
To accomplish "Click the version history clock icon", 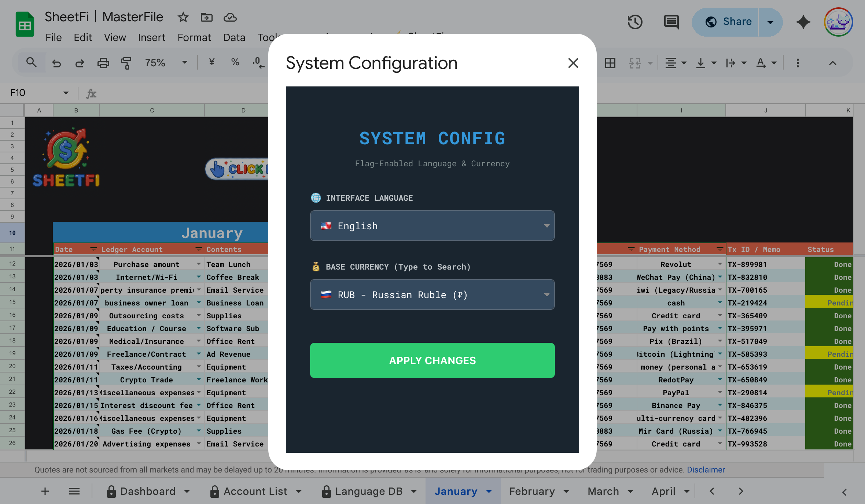I will click(x=635, y=22).
